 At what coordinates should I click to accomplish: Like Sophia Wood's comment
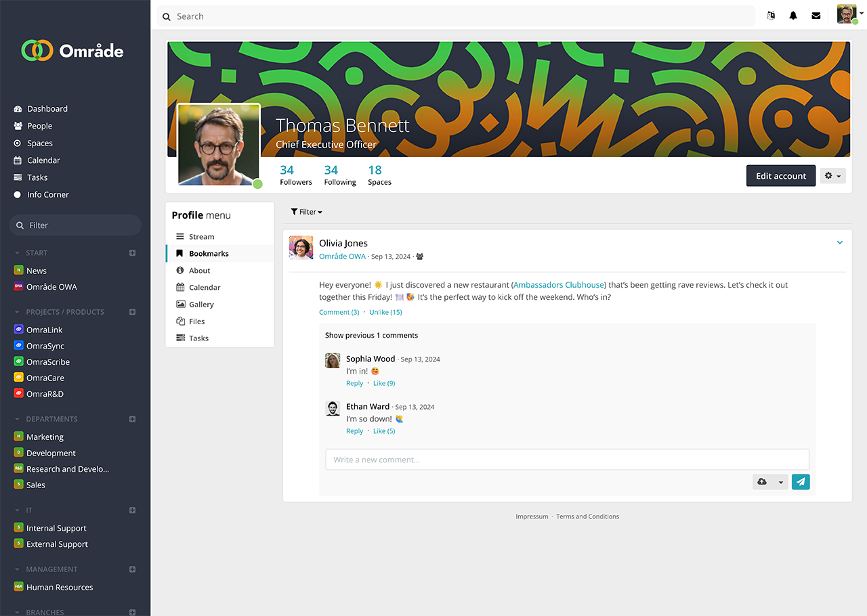click(x=384, y=383)
